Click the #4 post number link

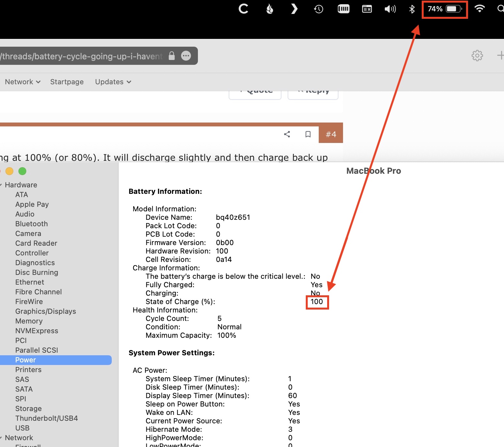point(331,134)
